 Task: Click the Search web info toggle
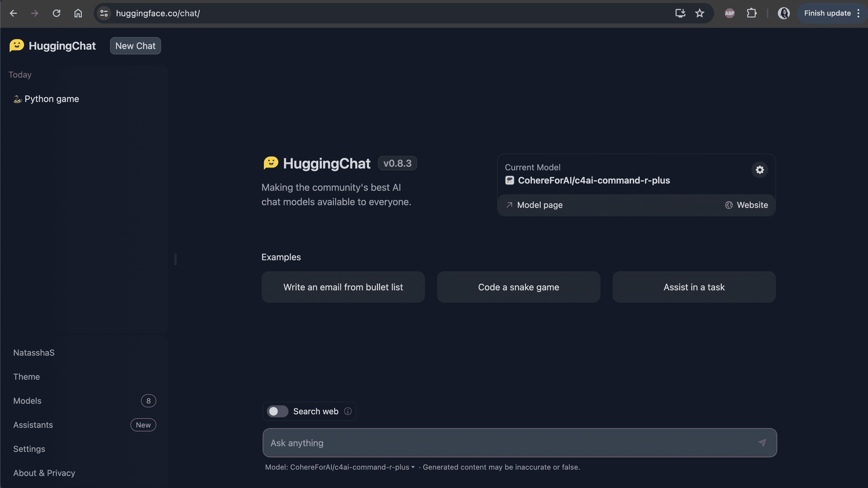pos(347,411)
